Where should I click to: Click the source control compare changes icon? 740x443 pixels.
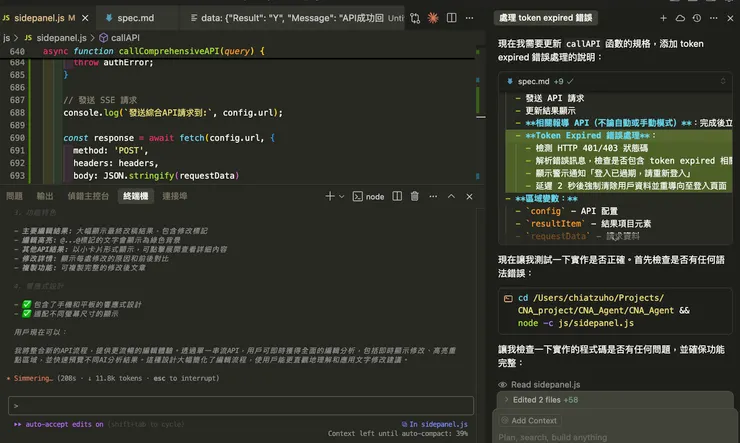[x=415, y=18]
